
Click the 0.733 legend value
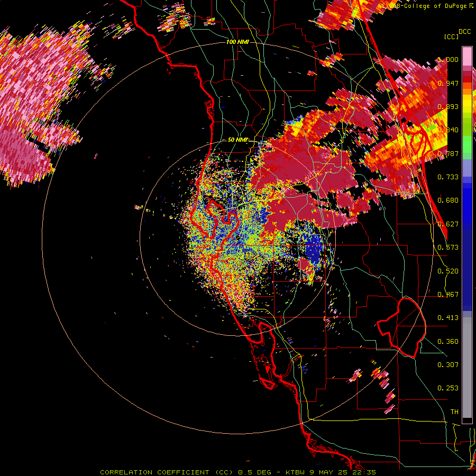448,177
